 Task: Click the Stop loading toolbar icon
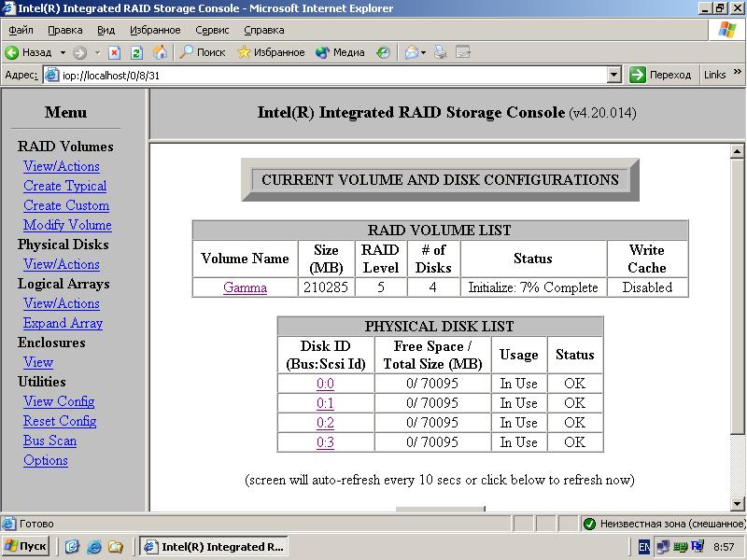tap(114, 52)
